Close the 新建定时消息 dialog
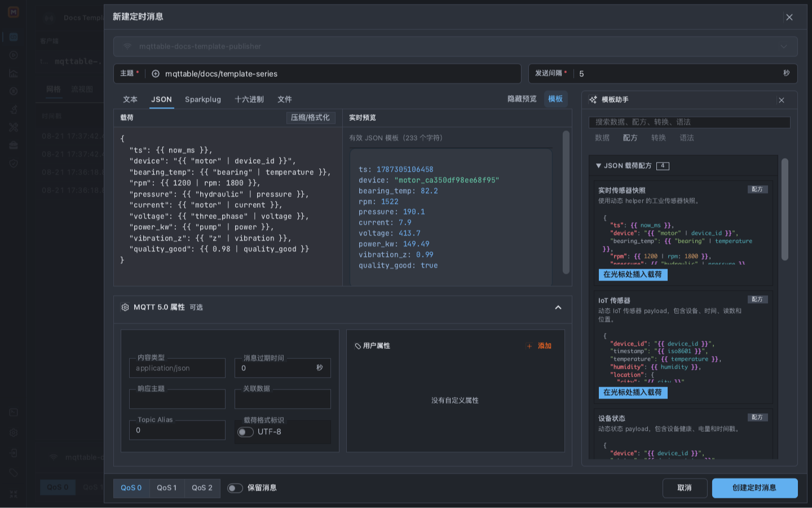 (789, 17)
